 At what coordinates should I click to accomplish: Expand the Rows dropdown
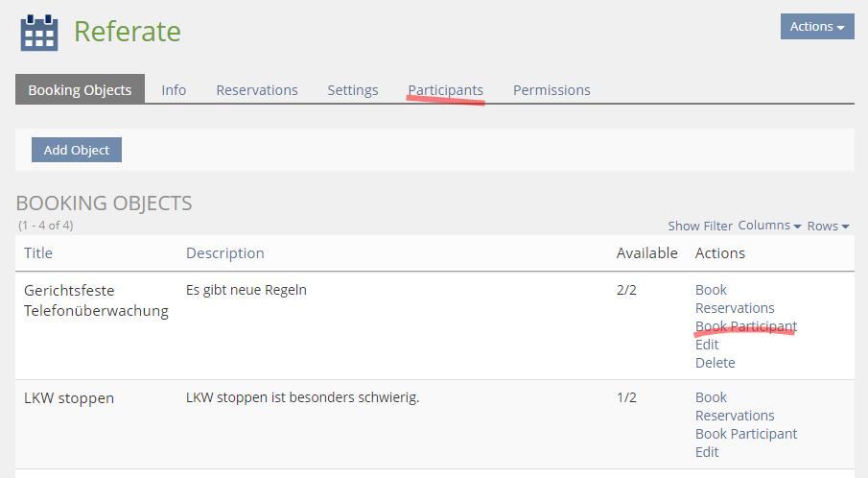[828, 227]
